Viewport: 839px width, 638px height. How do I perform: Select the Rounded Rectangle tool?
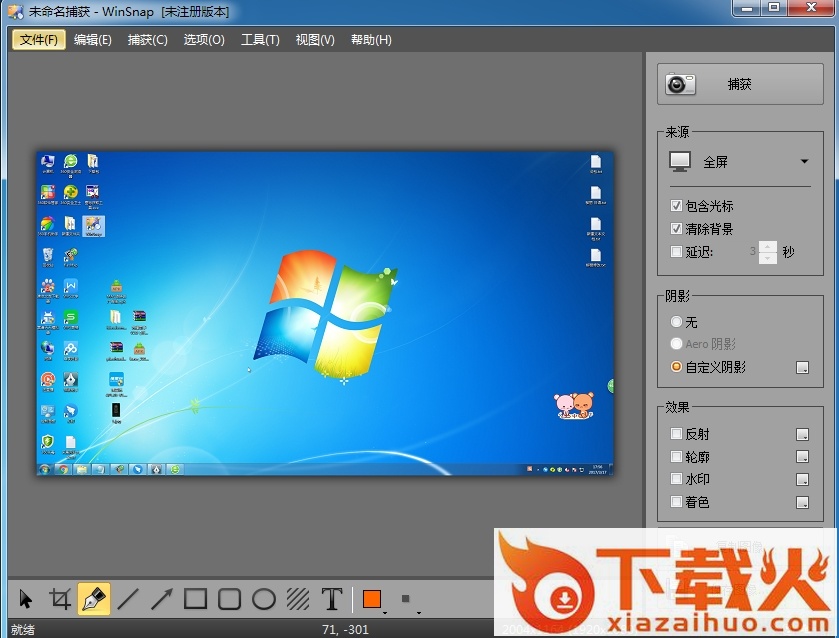tap(230, 599)
